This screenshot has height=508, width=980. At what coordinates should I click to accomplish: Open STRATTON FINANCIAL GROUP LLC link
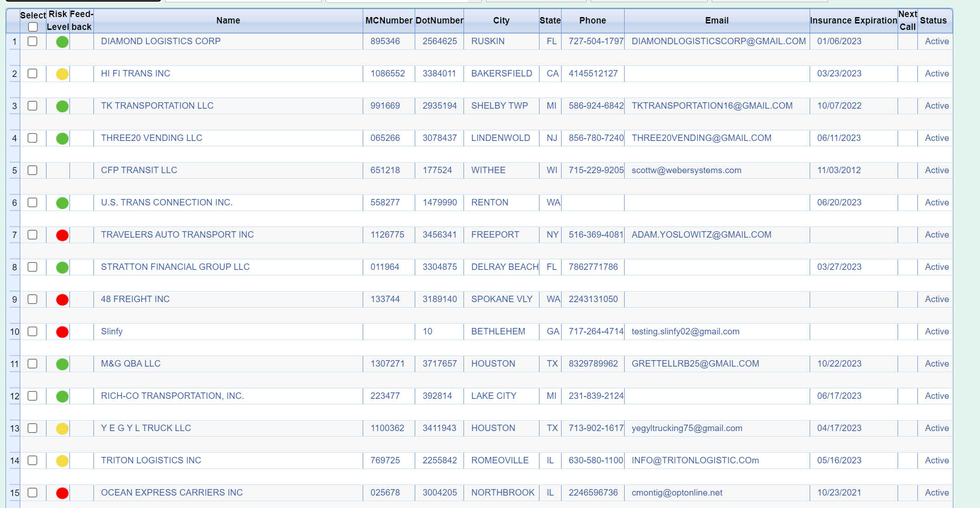click(x=175, y=267)
